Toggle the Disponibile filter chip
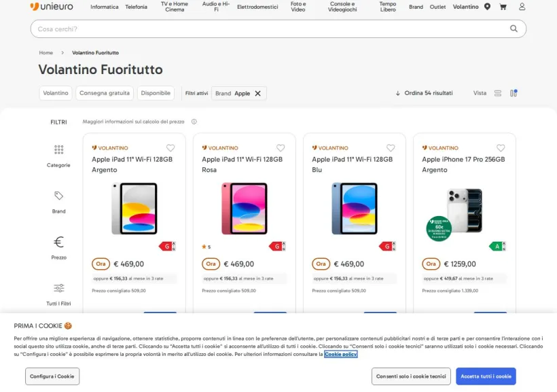557x392 pixels. (156, 93)
